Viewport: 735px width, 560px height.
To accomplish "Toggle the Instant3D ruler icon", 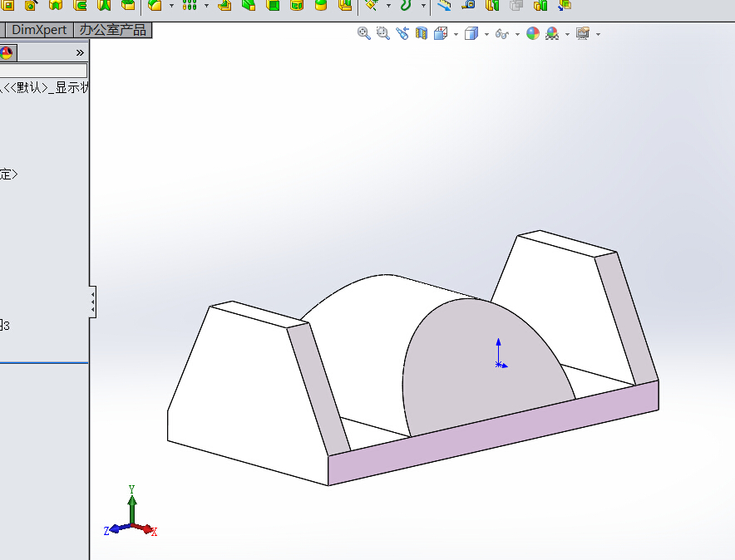I will click(443, 5).
